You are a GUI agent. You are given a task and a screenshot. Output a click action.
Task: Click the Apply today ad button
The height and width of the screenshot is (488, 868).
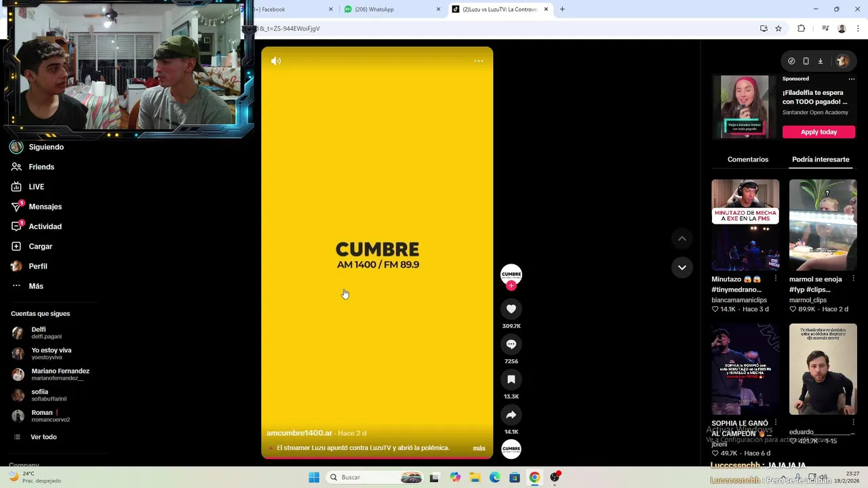coord(818,132)
